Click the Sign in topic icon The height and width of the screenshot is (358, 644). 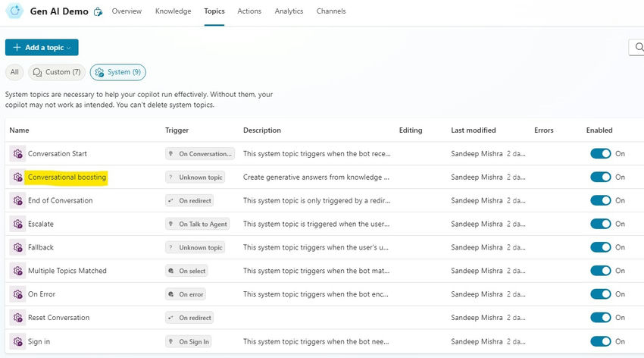click(x=17, y=341)
